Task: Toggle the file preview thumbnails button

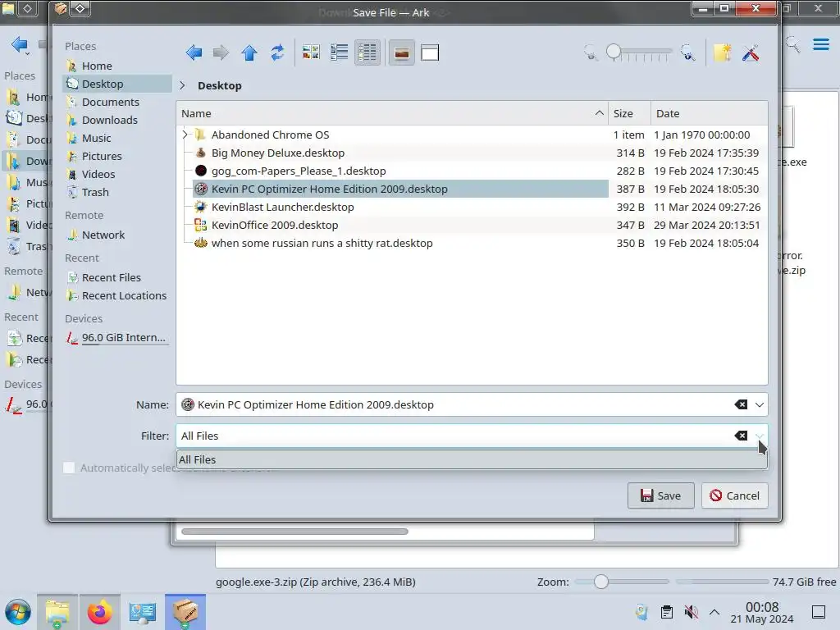Action: point(402,52)
